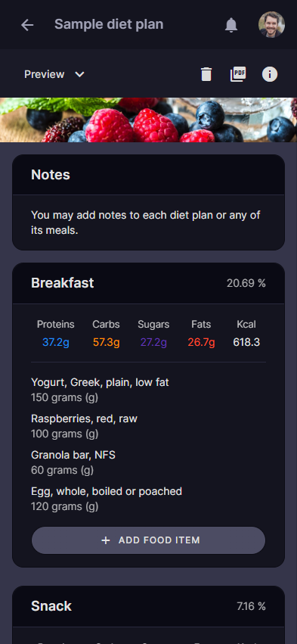Open the Preview mode selector
297x644 pixels.
[x=54, y=74]
